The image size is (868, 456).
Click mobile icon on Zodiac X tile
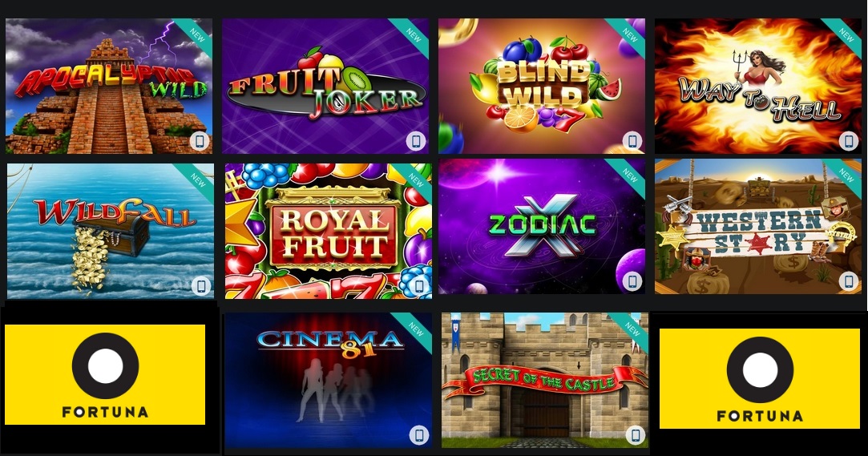tap(632, 281)
